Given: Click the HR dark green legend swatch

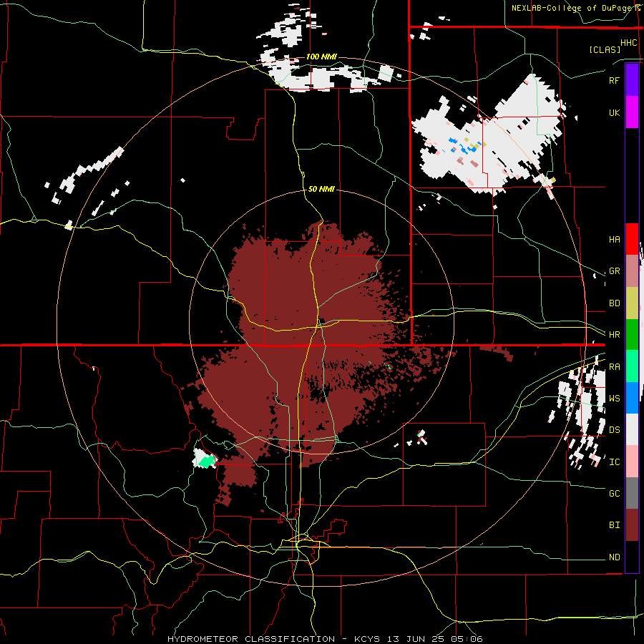Looking at the screenshot, I should click(x=632, y=335).
